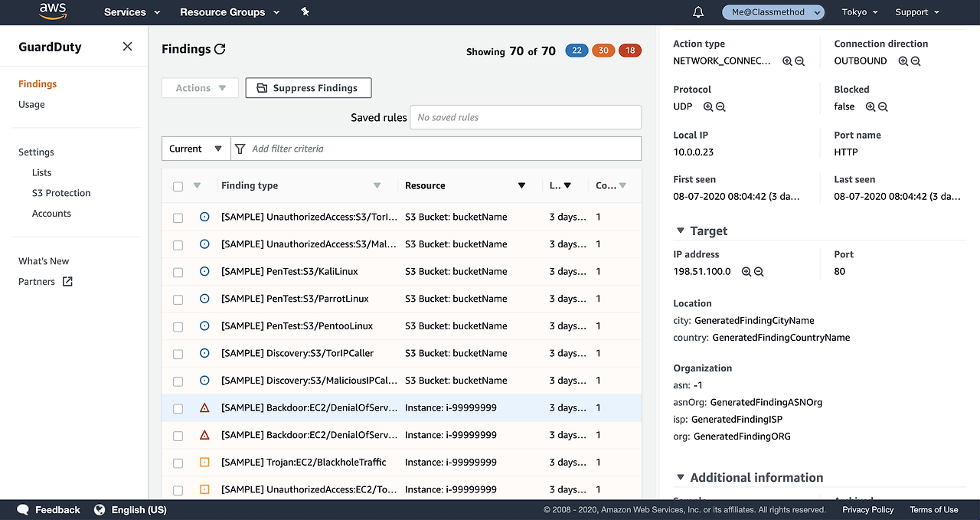Open Settings in the sidebar
Screen dimensions: 980x520
(x=36, y=152)
